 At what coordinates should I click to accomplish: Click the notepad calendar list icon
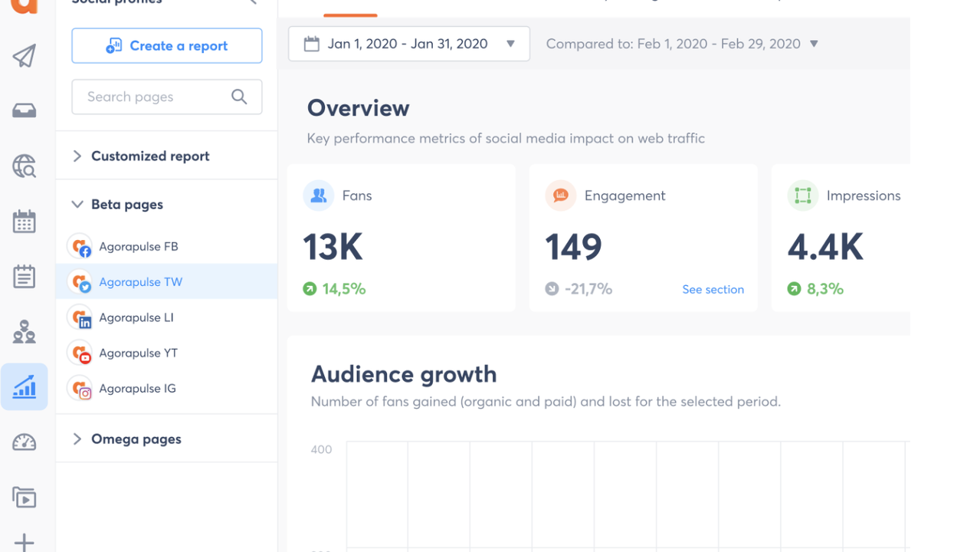pos(24,277)
